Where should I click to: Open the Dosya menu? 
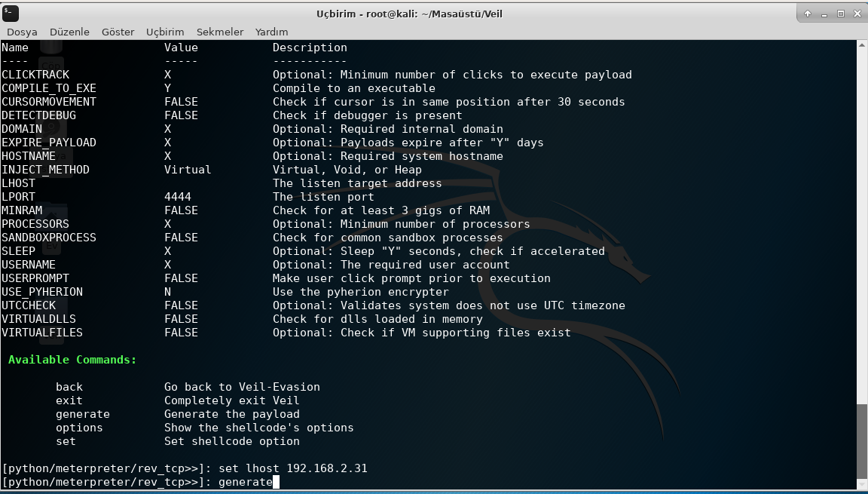pos(22,32)
